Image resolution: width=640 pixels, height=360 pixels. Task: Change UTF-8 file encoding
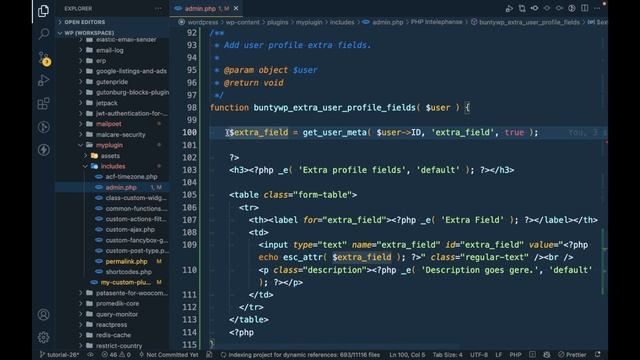click(479, 355)
